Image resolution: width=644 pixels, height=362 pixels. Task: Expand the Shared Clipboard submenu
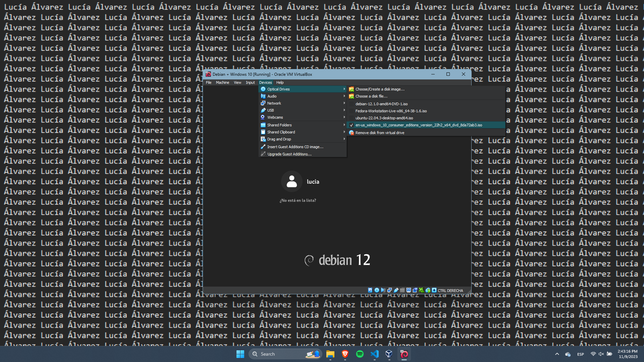pyautogui.click(x=281, y=132)
